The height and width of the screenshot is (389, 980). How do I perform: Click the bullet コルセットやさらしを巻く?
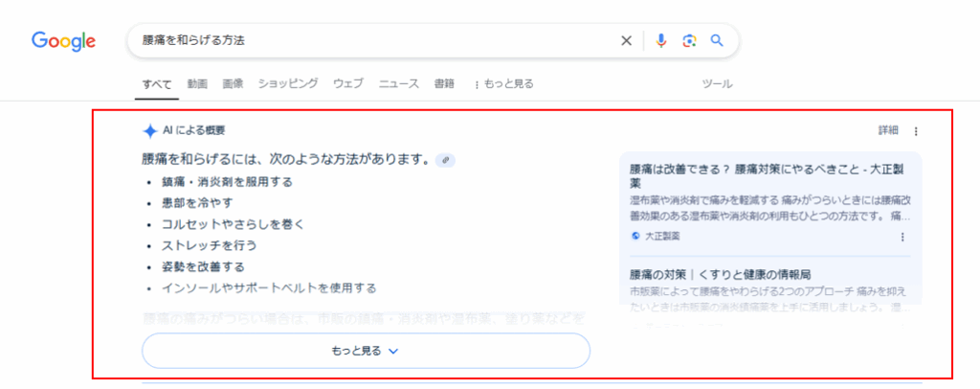(x=233, y=224)
